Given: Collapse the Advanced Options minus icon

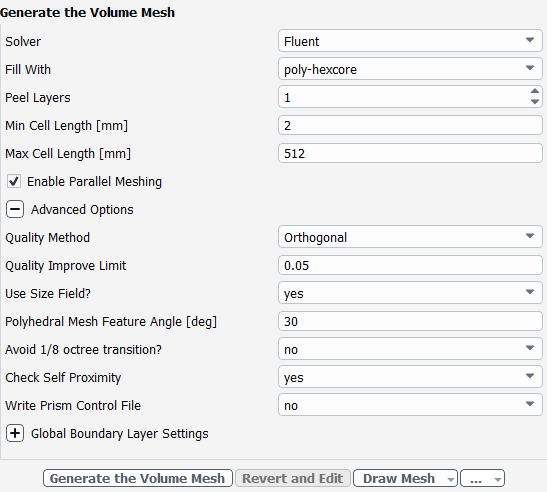Looking at the screenshot, I should point(15,209).
